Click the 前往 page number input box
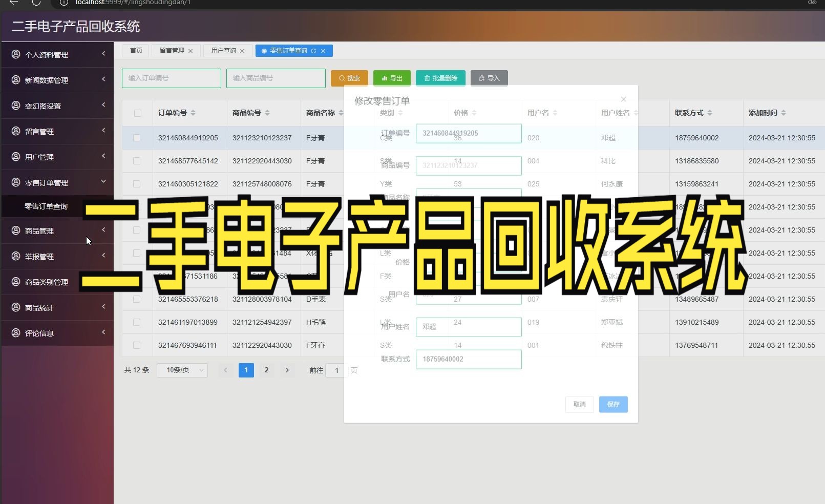This screenshot has height=504, width=825. click(336, 370)
